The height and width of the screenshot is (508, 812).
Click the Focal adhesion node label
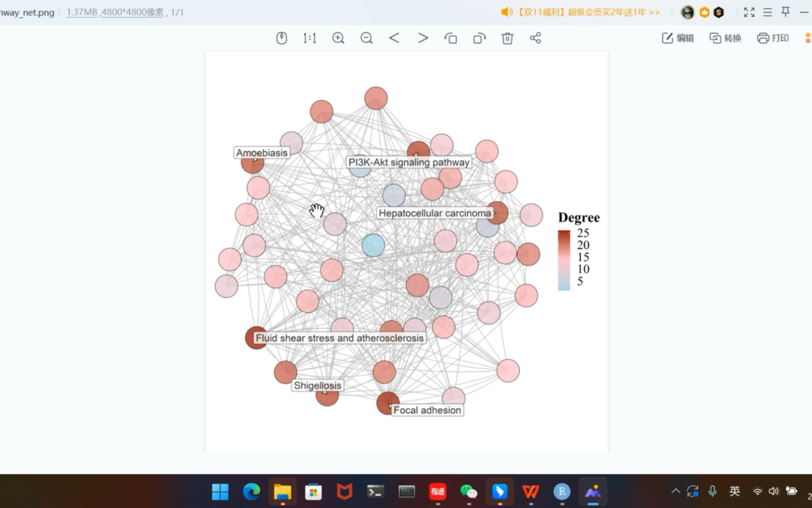click(x=427, y=410)
